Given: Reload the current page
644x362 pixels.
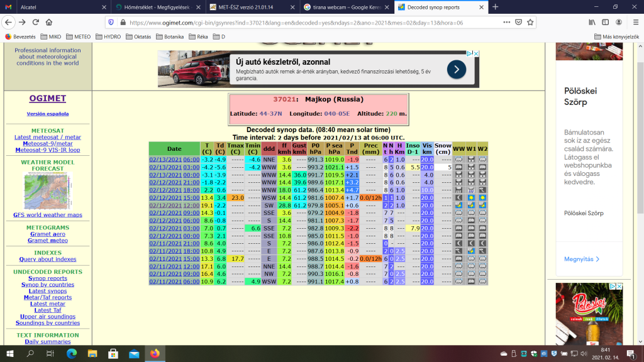Looking at the screenshot, I should pos(37,22).
